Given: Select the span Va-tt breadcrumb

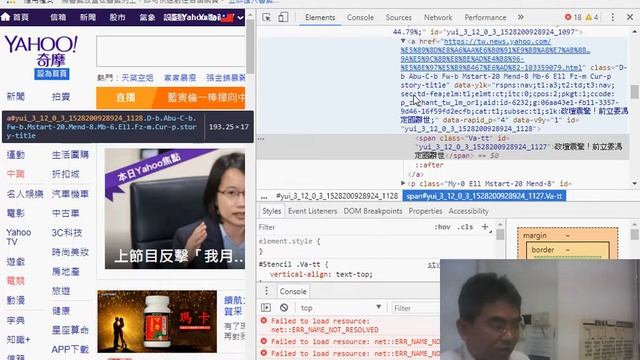Looking at the screenshot, I should (x=484, y=196).
